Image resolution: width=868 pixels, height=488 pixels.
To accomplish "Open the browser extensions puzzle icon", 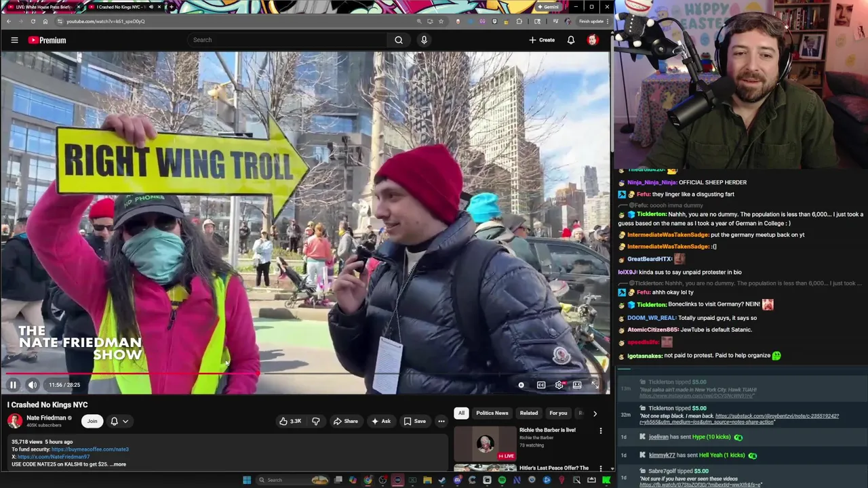I will [519, 21].
